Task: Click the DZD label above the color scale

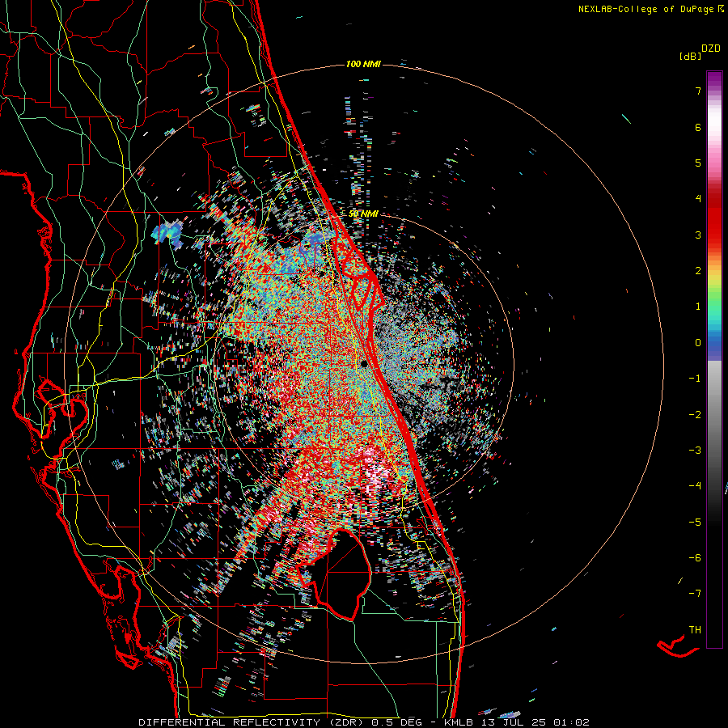Action: tap(711, 49)
